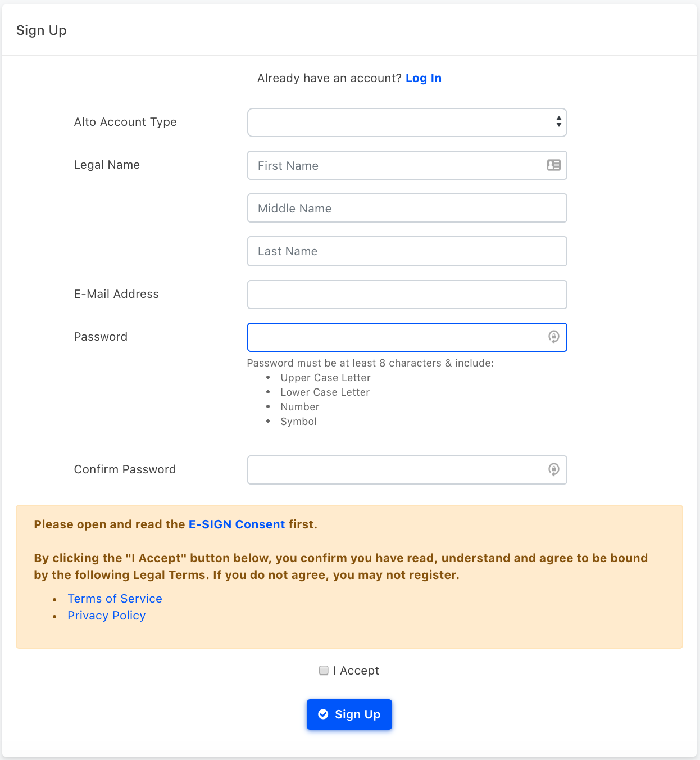The width and height of the screenshot is (700, 760).
Task: Click the E-Mail Address input field
Action: click(407, 295)
